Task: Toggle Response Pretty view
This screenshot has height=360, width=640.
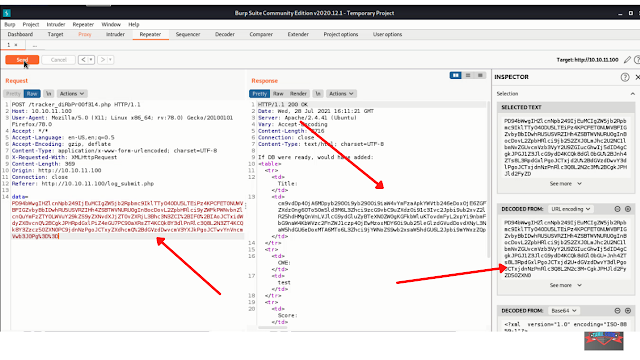Action: coord(259,93)
